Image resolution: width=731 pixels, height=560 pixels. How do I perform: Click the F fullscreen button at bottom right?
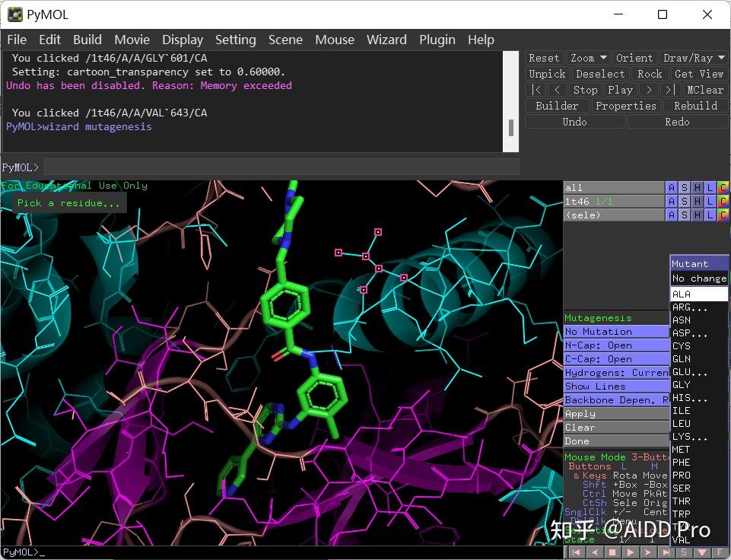point(720,552)
